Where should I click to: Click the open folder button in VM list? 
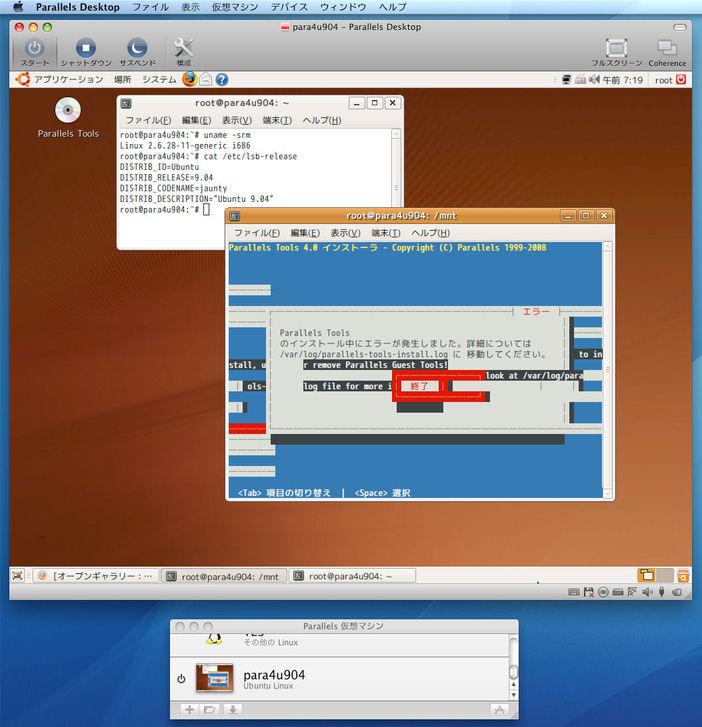click(x=210, y=709)
